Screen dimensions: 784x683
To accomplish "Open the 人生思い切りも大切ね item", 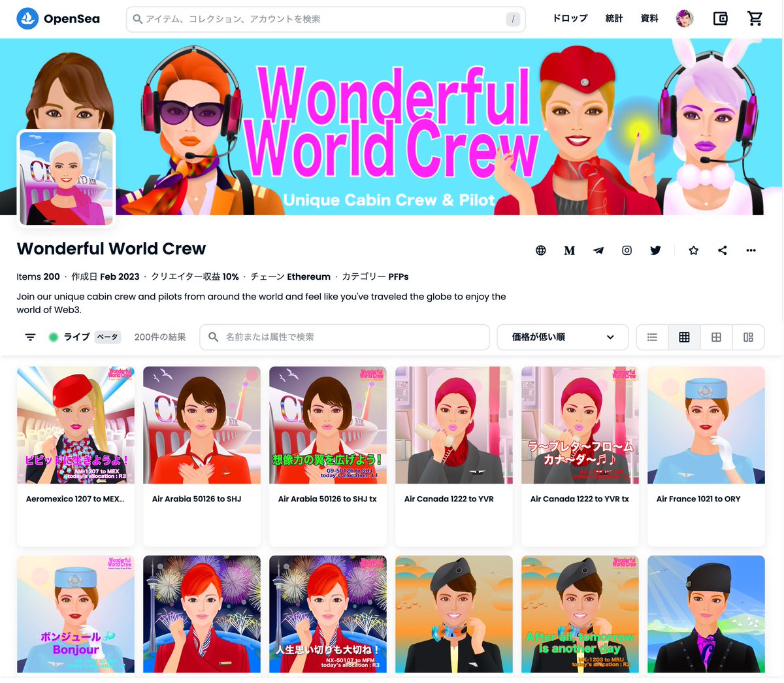I will [x=328, y=614].
